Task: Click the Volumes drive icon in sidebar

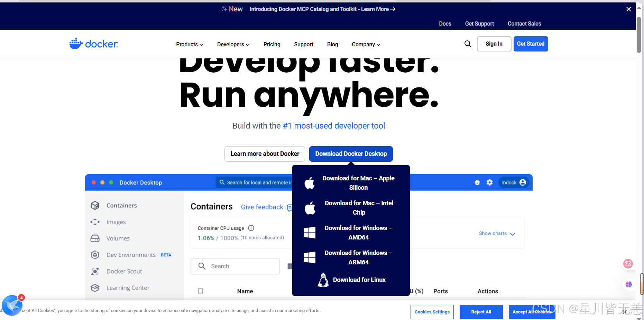Action: [x=95, y=238]
